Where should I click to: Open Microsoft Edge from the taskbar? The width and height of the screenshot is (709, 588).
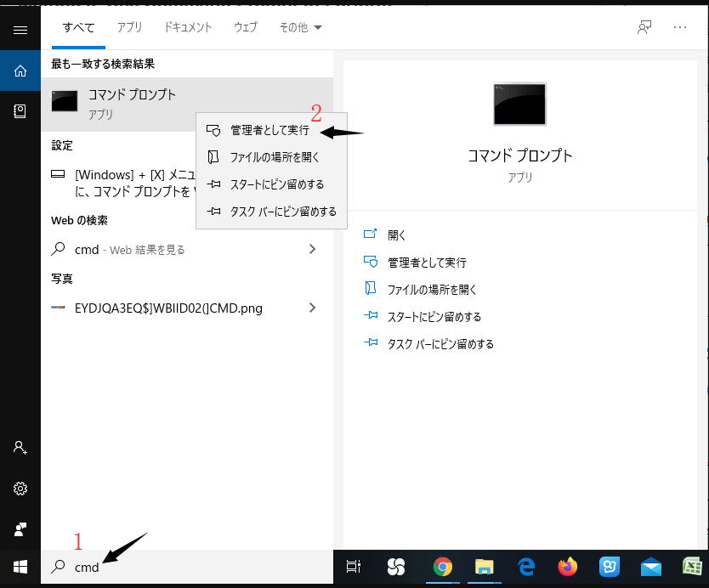coord(525,567)
